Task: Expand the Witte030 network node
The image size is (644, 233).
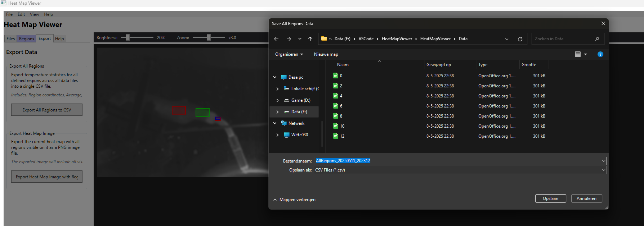Action: [277, 135]
